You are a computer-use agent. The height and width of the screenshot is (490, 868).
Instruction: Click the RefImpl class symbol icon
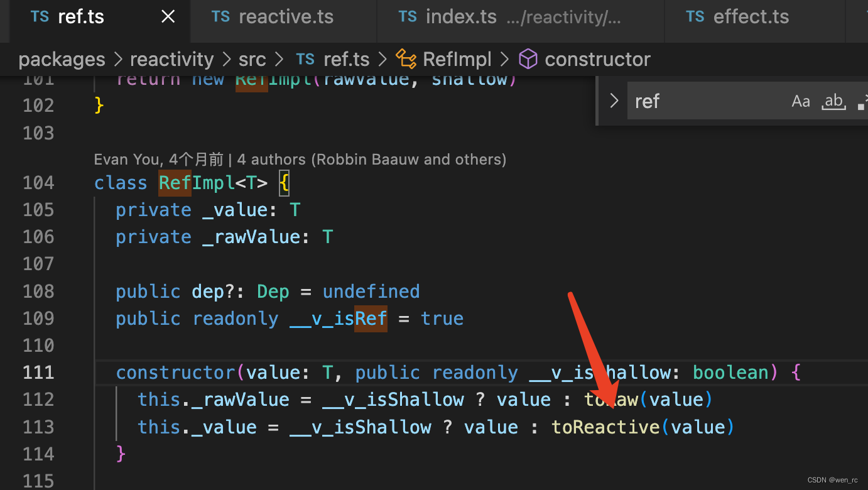click(406, 59)
